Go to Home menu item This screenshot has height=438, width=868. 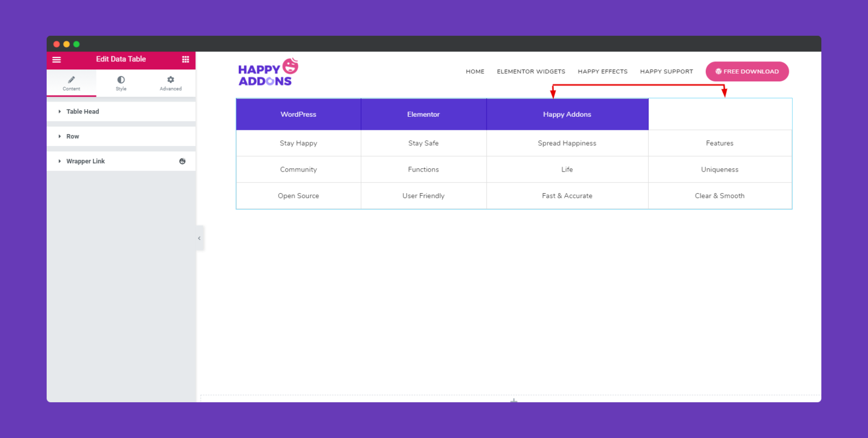[475, 72]
